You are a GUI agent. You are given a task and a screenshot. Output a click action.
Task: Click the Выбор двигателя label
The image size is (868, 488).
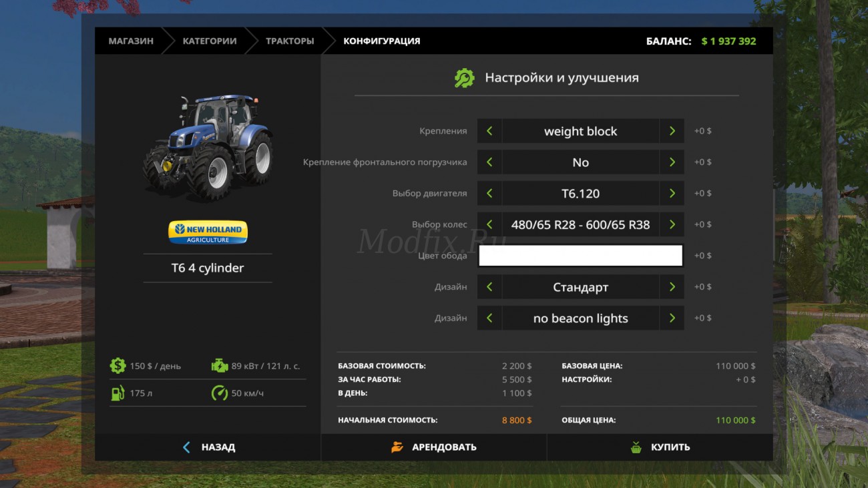click(x=429, y=194)
